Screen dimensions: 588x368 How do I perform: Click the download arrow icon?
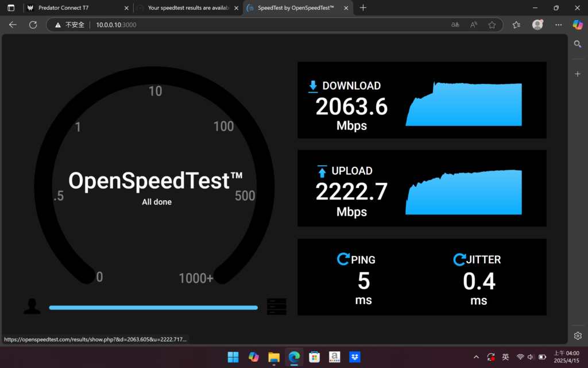tap(313, 86)
